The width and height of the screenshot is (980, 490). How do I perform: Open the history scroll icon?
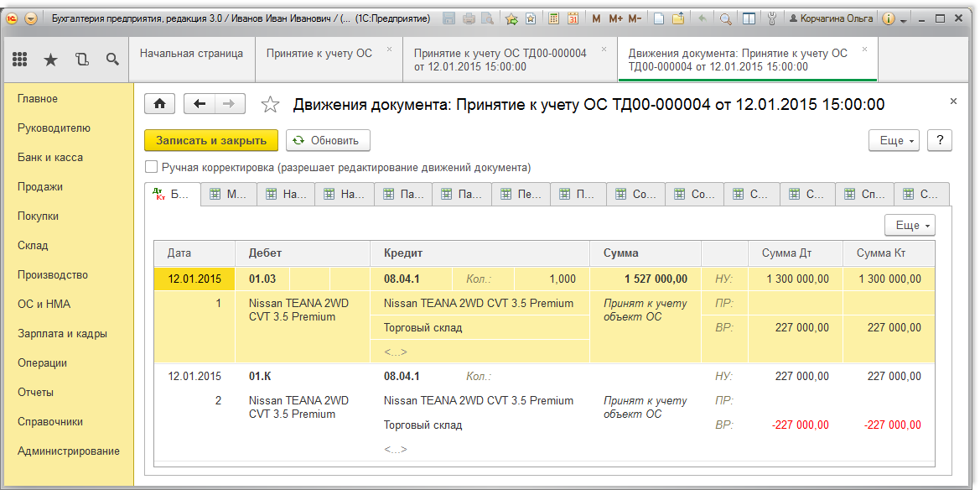tap(81, 59)
